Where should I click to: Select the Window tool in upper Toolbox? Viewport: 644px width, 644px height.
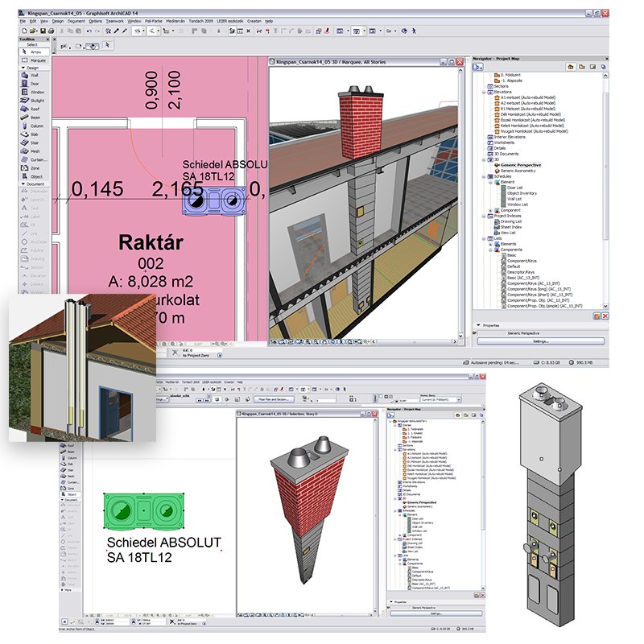[34, 93]
